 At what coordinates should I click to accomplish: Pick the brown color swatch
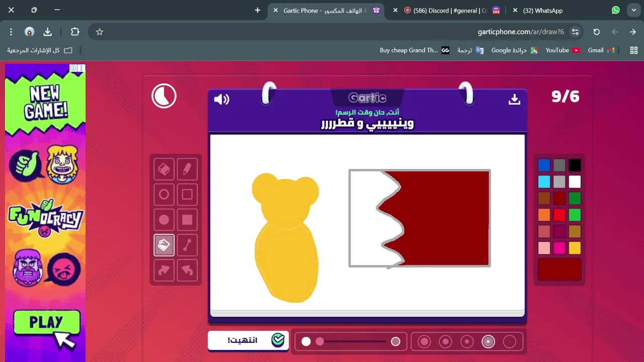click(x=544, y=198)
